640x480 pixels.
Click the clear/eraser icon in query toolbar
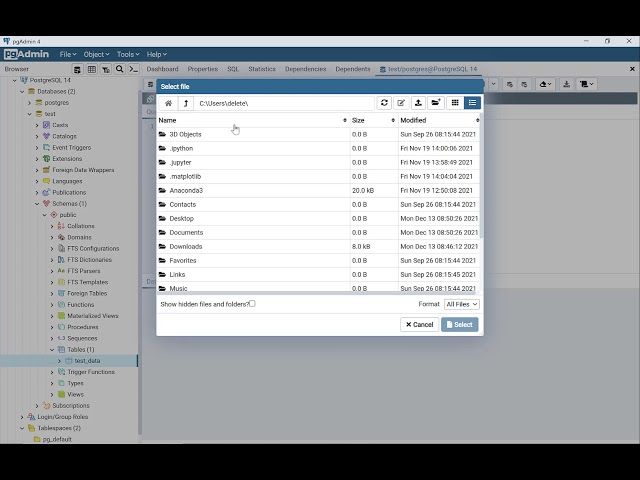point(545,84)
